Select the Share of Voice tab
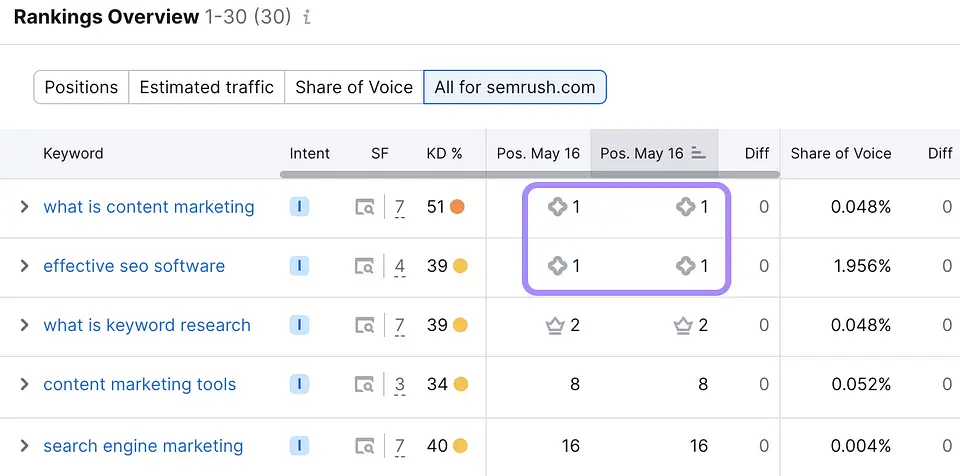The image size is (960, 476). tap(354, 87)
